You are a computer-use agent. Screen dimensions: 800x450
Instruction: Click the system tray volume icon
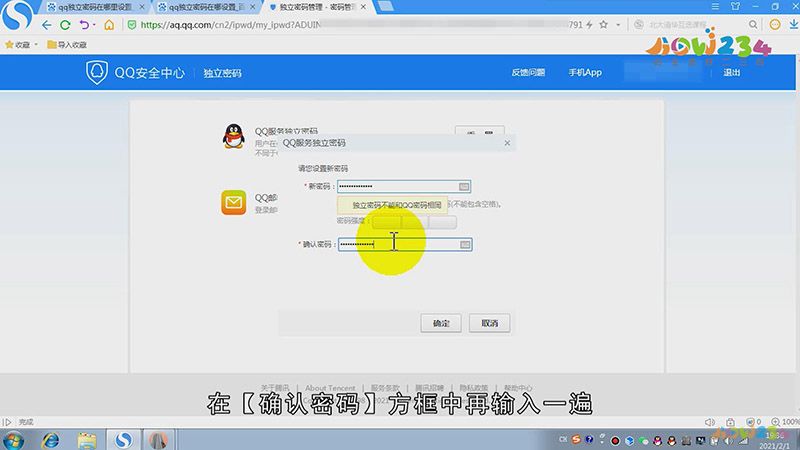(728, 441)
